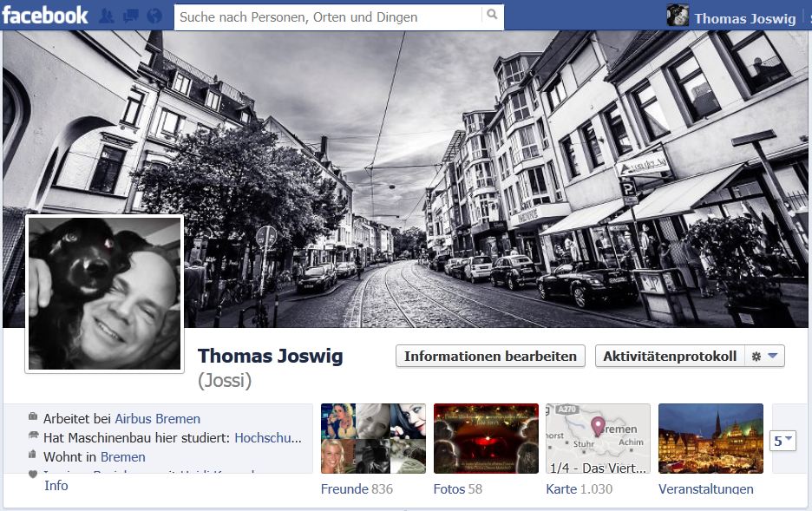Open the Info link
The image size is (812, 511).
(56, 486)
